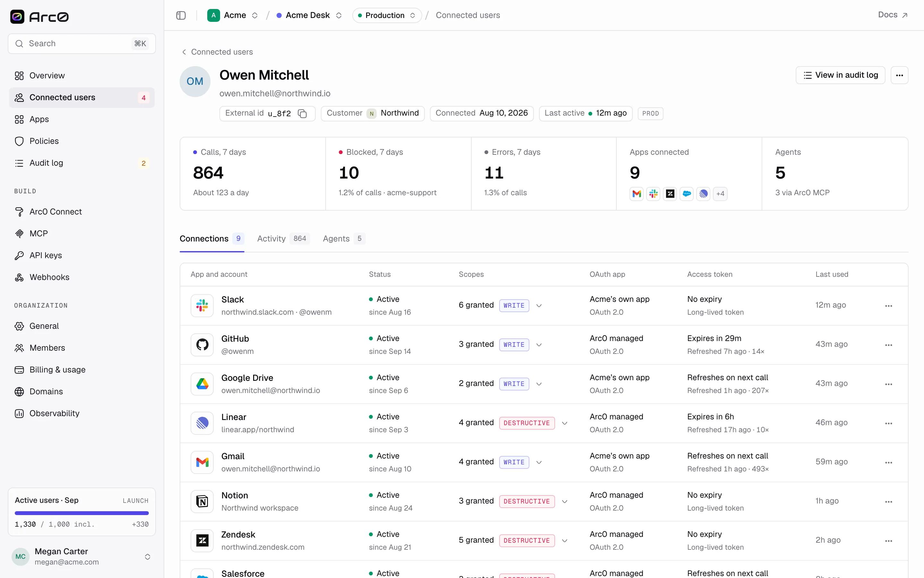Open the Docs link

892,15
